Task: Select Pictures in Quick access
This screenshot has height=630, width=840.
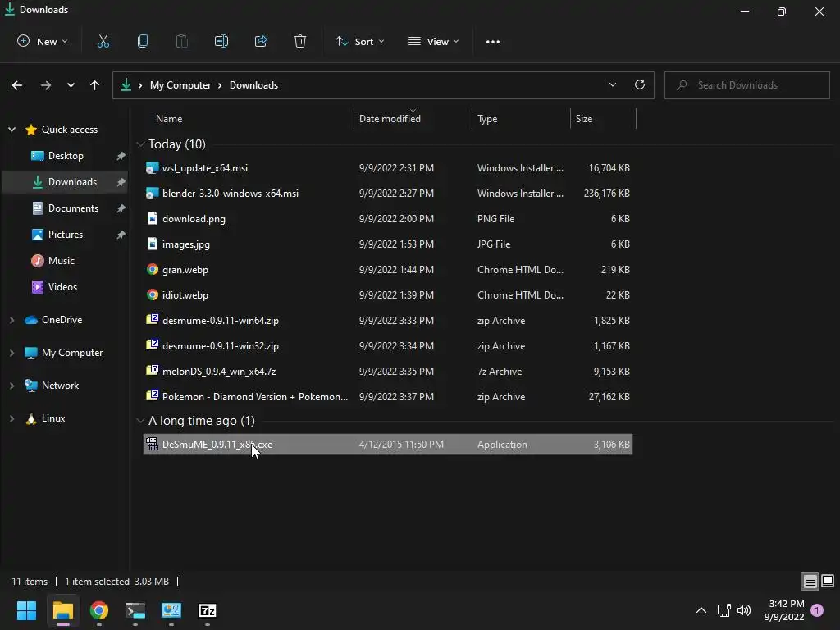Action: pyautogui.click(x=66, y=235)
